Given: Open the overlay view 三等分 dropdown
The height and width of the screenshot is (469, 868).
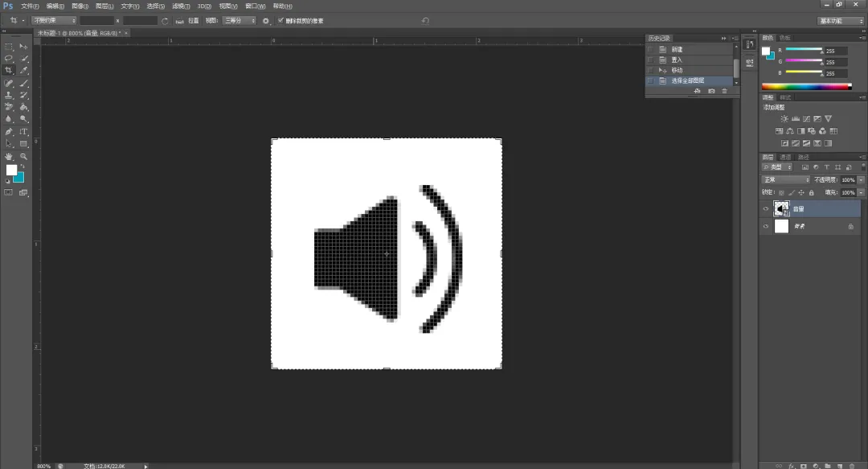Looking at the screenshot, I should (240, 20).
